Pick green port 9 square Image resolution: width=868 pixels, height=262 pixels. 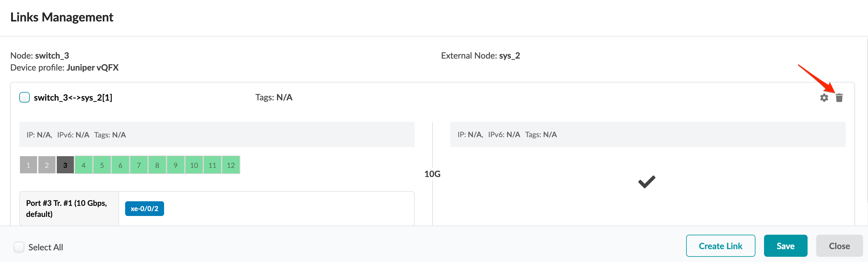pos(175,165)
